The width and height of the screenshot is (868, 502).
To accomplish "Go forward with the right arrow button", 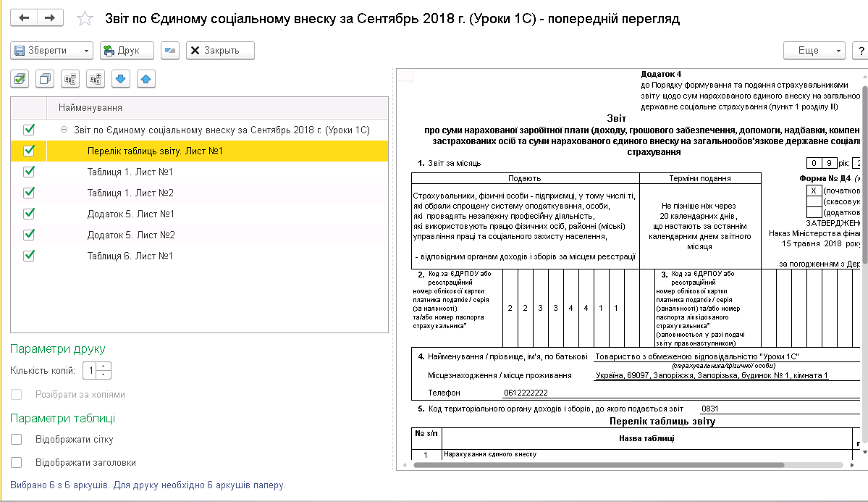I will point(50,17).
